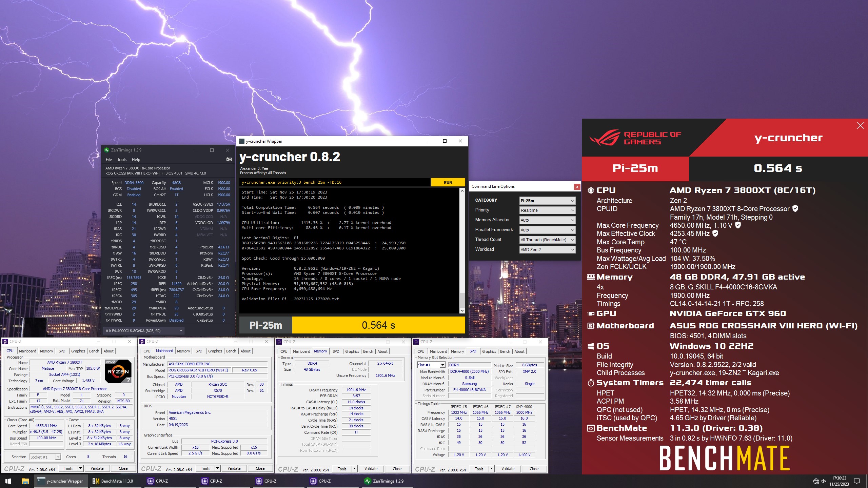This screenshot has height=488, width=868.
Task: Open Tools dropdown arrow in first CPU-Z window
Action: coord(80,468)
